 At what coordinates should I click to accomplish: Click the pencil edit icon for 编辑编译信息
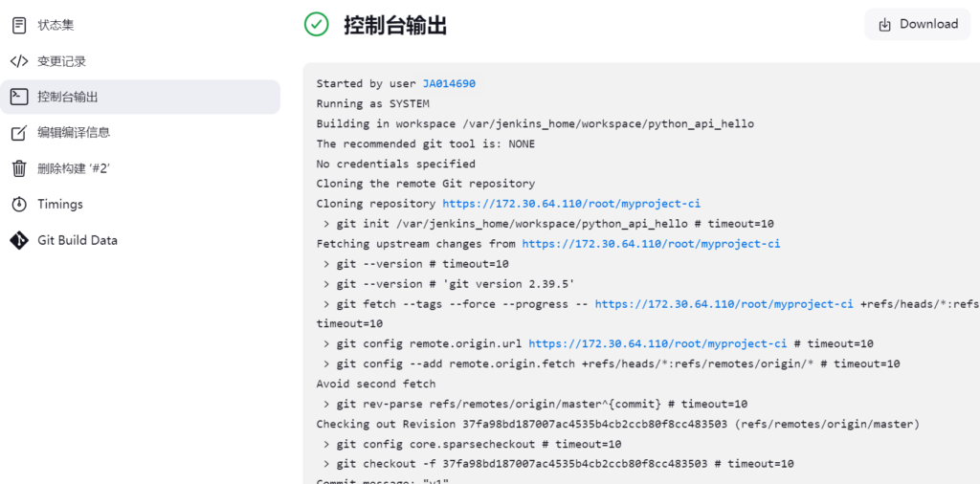pos(19,133)
